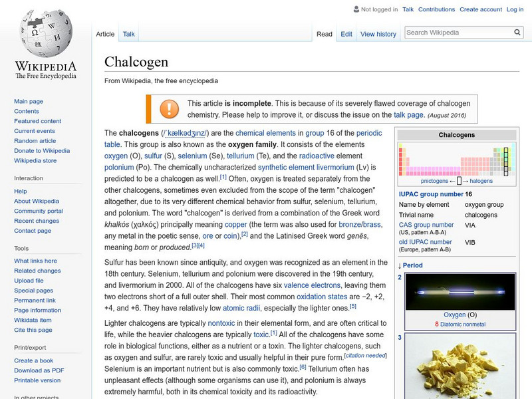Viewport: 532px width, 399px height.
Task: Open the old IUPAC number link
Action: 425,241
